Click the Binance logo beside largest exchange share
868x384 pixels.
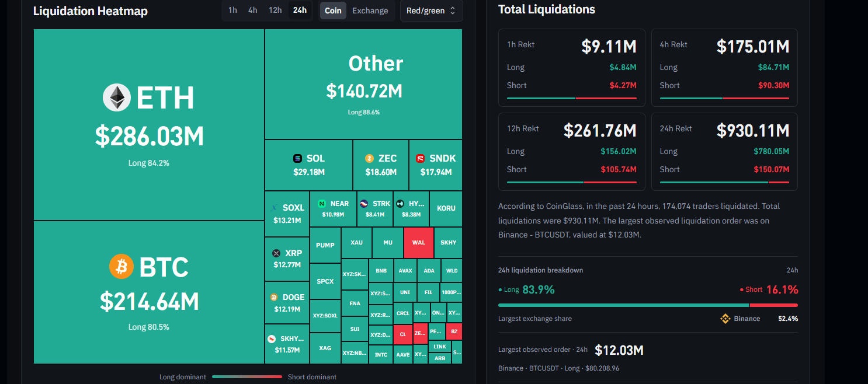point(725,319)
